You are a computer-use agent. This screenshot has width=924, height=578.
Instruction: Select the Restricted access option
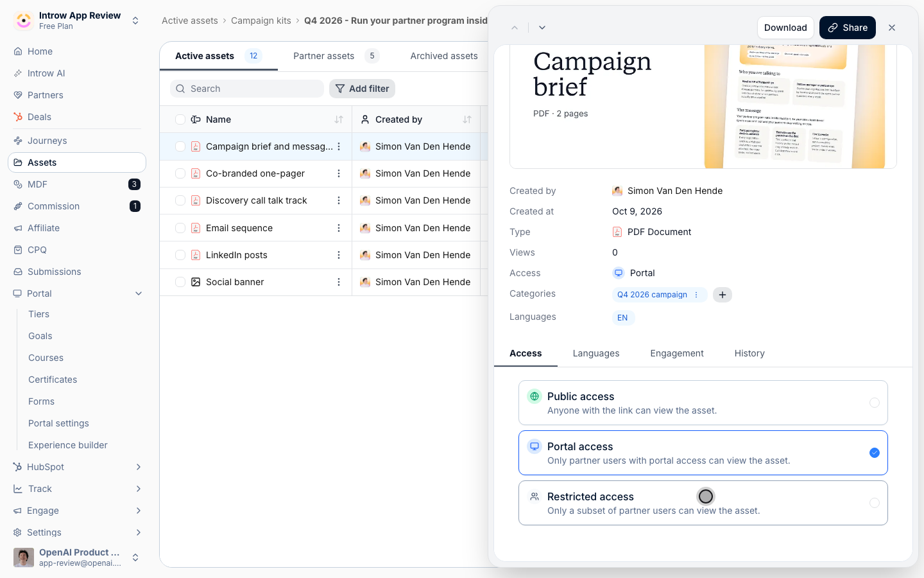(703, 503)
